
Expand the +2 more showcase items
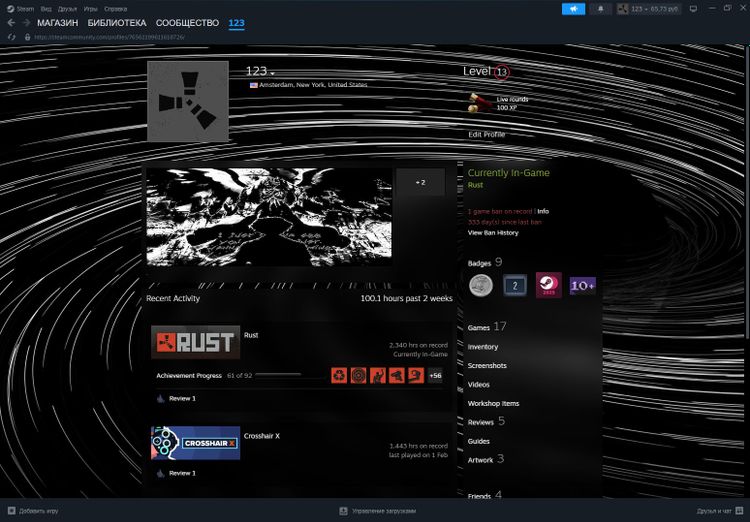coord(420,182)
